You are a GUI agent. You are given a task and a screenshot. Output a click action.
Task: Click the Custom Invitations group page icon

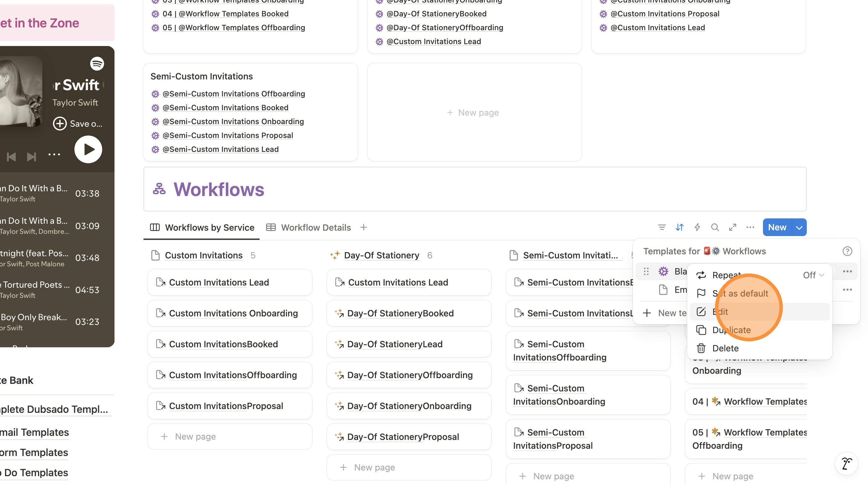[x=155, y=256]
